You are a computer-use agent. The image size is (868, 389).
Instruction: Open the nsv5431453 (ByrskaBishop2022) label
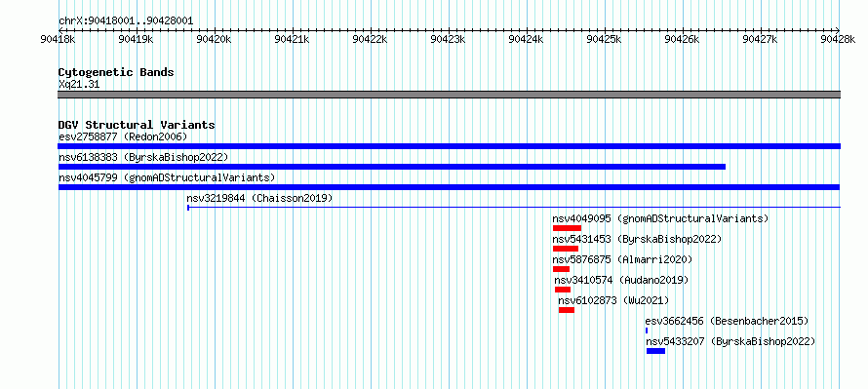coord(637,239)
